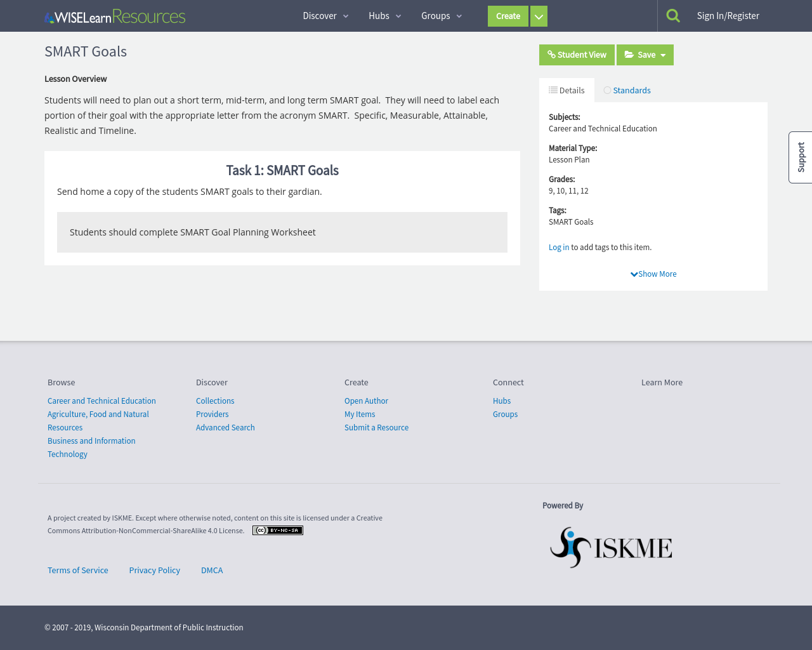Click the Support tab on the right edge
The height and width of the screenshot is (650, 812).
(801, 157)
